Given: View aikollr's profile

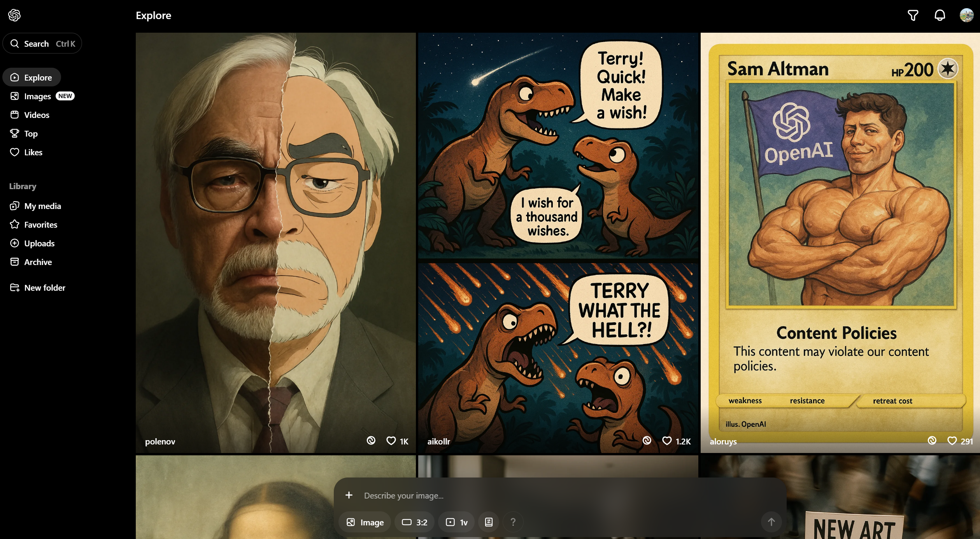Looking at the screenshot, I should click(x=438, y=441).
